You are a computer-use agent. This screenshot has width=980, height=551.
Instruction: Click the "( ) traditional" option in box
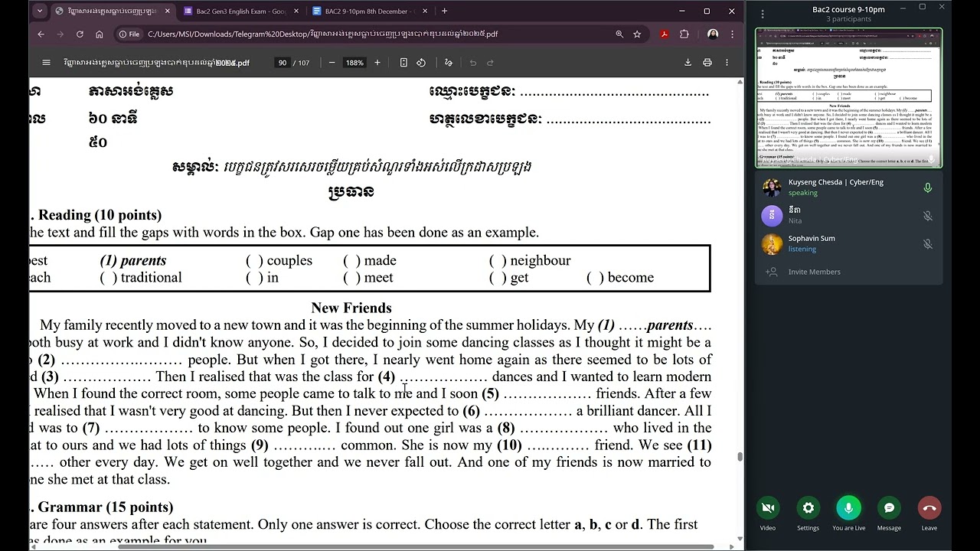pos(141,277)
